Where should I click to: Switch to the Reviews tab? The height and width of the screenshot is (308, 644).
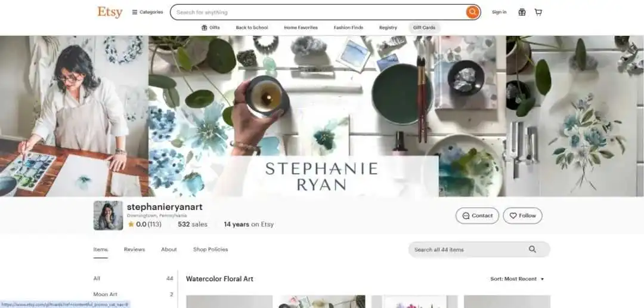(134, 250)
